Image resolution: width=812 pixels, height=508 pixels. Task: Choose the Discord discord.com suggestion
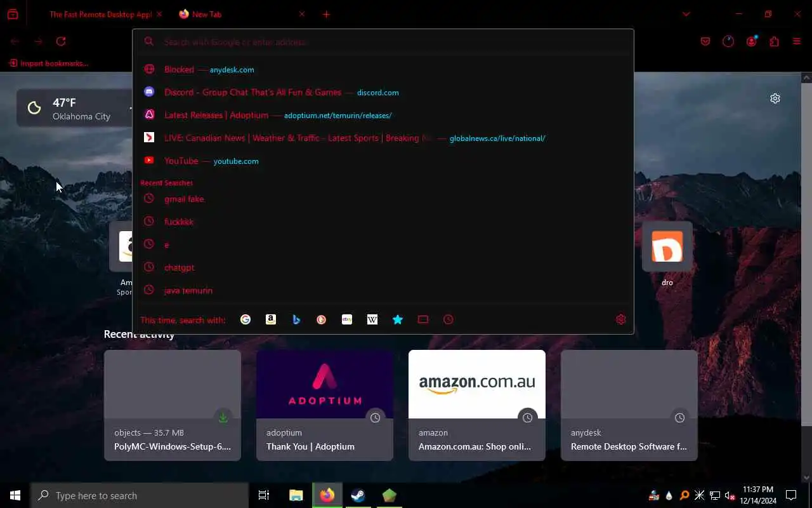(383, 92)
